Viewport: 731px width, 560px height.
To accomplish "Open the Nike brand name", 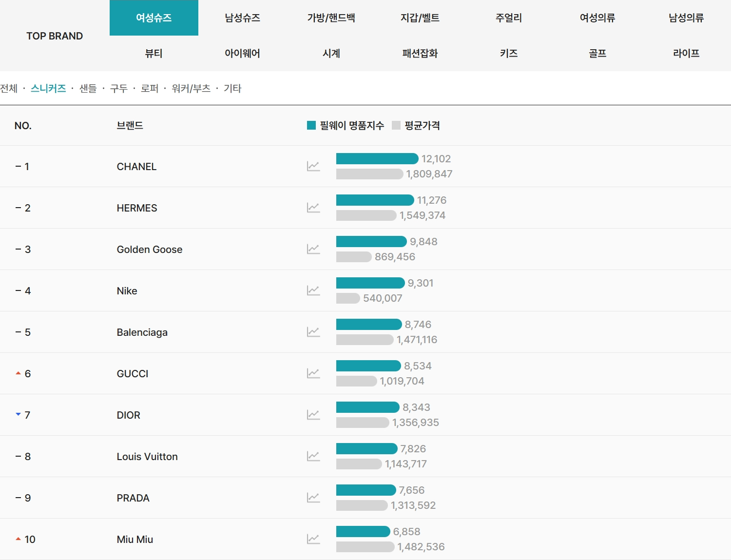I will tap(127, 291).
